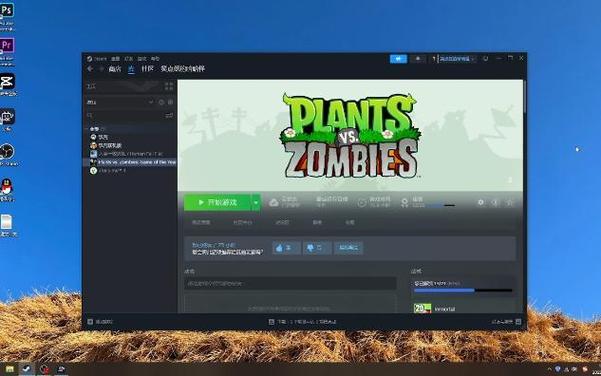Click the library grid view icon
Viewport: 601px width, 376px height.
click(169, 87)
